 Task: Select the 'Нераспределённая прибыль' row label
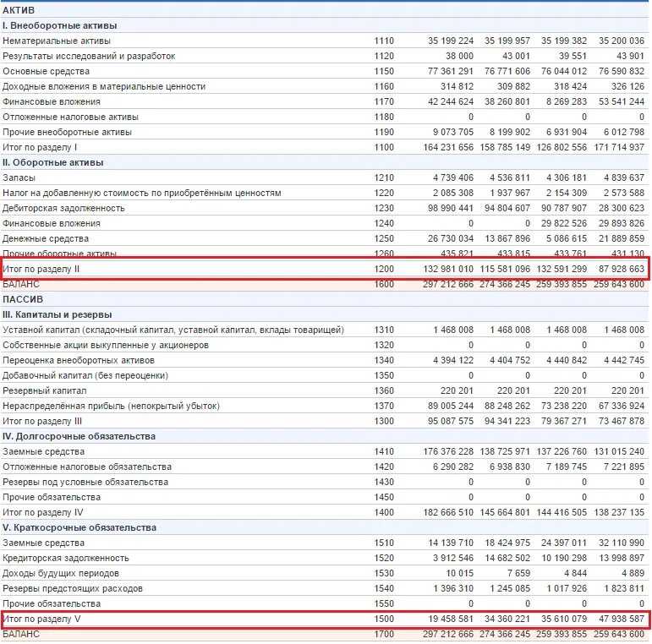click(x=111, y=406)
